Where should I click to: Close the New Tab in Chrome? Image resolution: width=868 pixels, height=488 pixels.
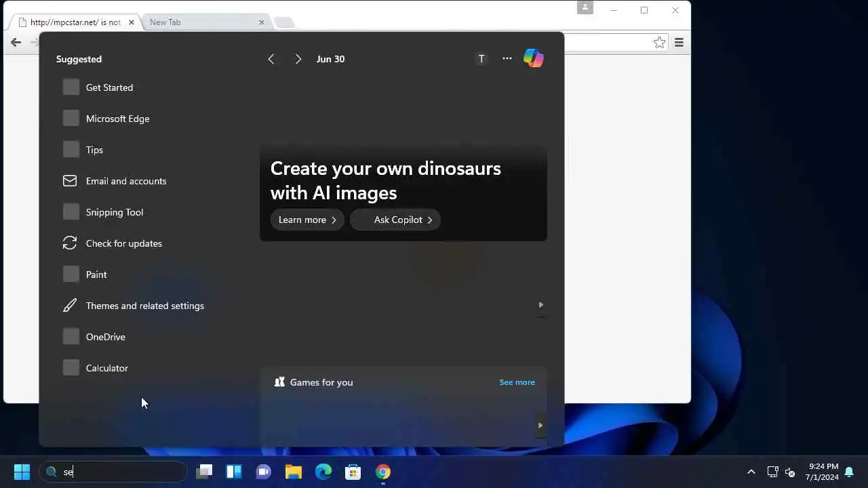tap(262, 22)
